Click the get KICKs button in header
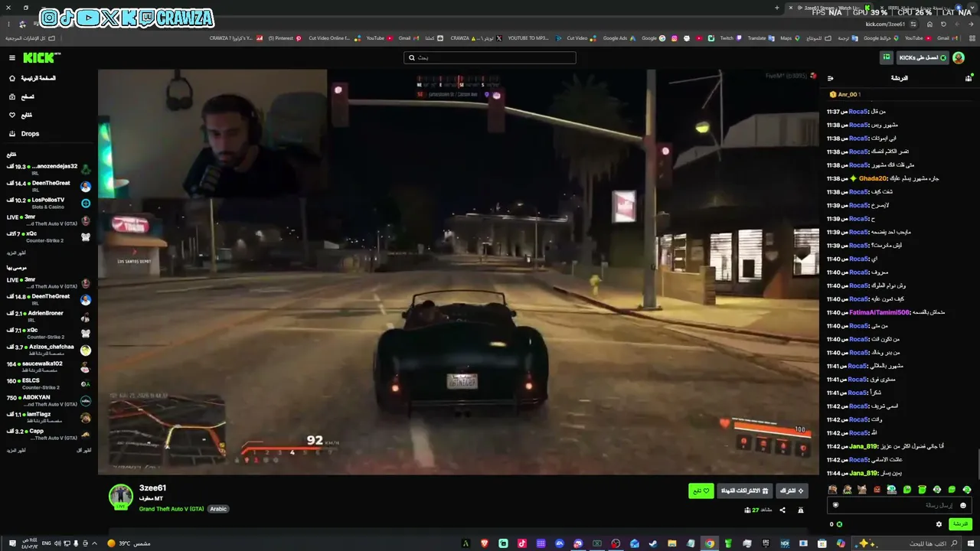Screen dimensions: 980x551 [x=923, y=58]
